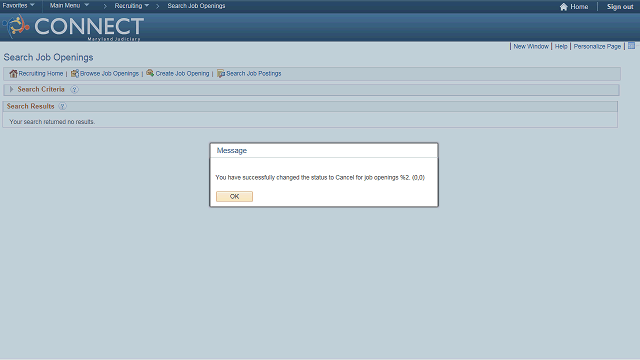Click the Recruiting Home house icon
640x360 pixels.
point(13,73)
